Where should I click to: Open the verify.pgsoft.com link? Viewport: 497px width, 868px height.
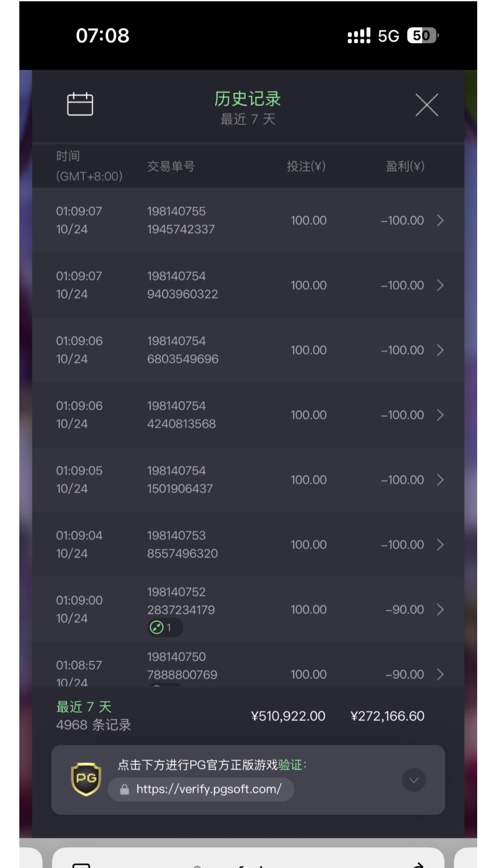click(x=208, y=789)
